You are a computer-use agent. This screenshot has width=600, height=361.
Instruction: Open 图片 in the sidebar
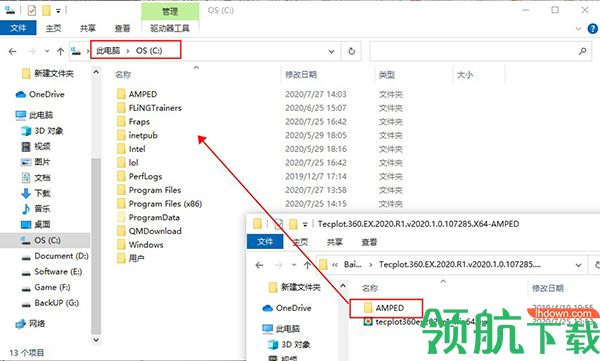36,162
